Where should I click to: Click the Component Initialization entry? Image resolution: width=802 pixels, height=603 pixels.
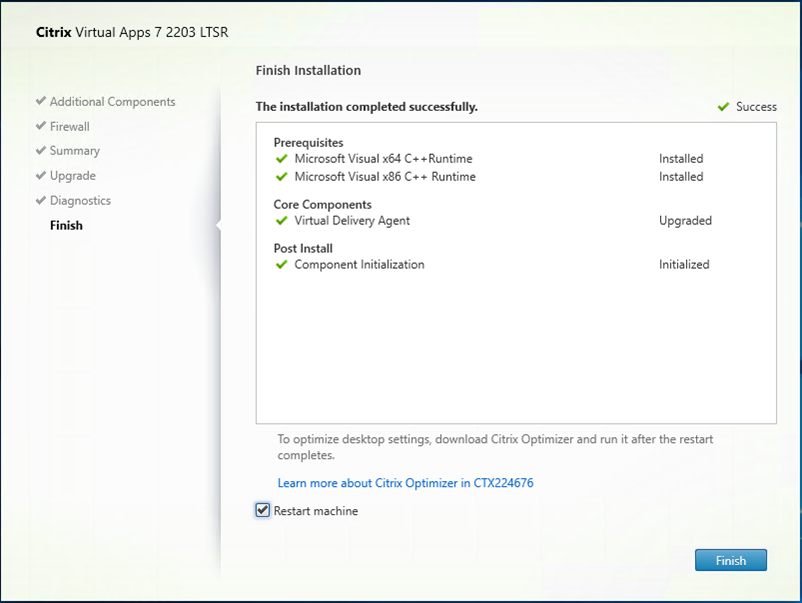(x=359, y=264)
